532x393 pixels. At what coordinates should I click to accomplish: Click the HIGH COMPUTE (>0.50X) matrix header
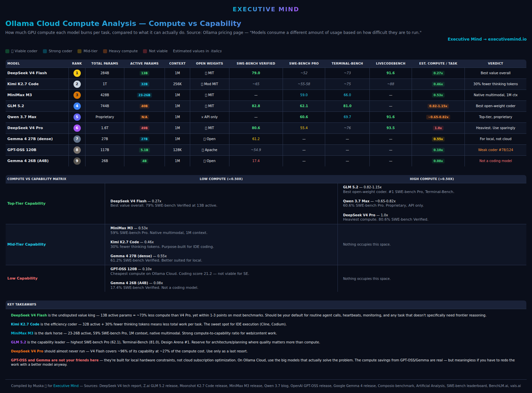click(x=432, y=179)
